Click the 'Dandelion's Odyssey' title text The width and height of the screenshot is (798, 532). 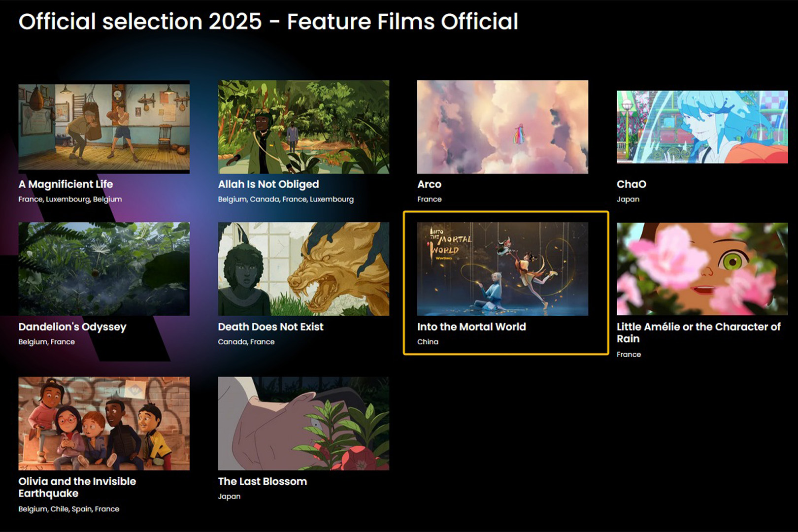click(72, 327)
